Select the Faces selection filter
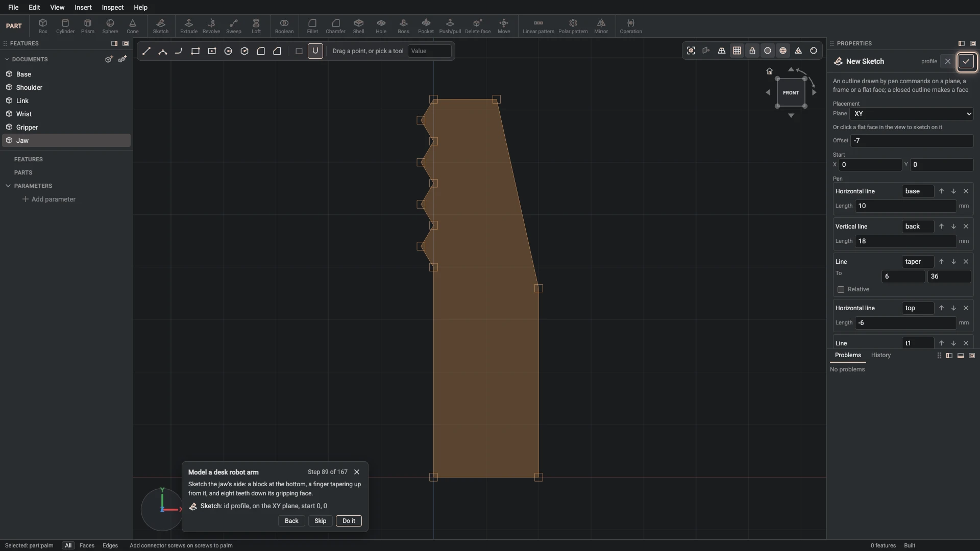Viewport: 980px width, 551px height. click(x=87, y=546)
